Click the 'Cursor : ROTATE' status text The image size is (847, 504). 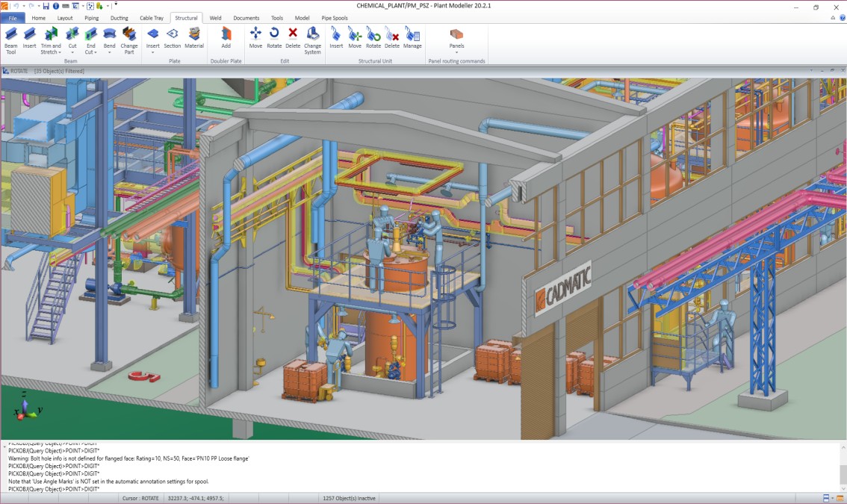[140, 498]
